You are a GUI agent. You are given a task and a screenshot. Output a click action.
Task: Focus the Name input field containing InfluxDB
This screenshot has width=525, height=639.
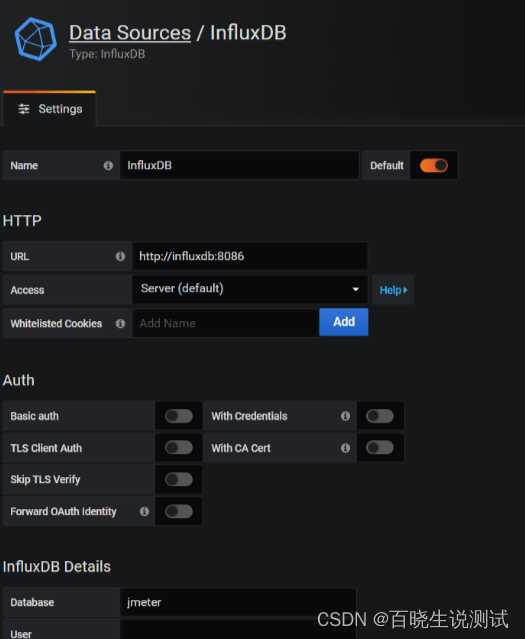(x=239, y=165)
